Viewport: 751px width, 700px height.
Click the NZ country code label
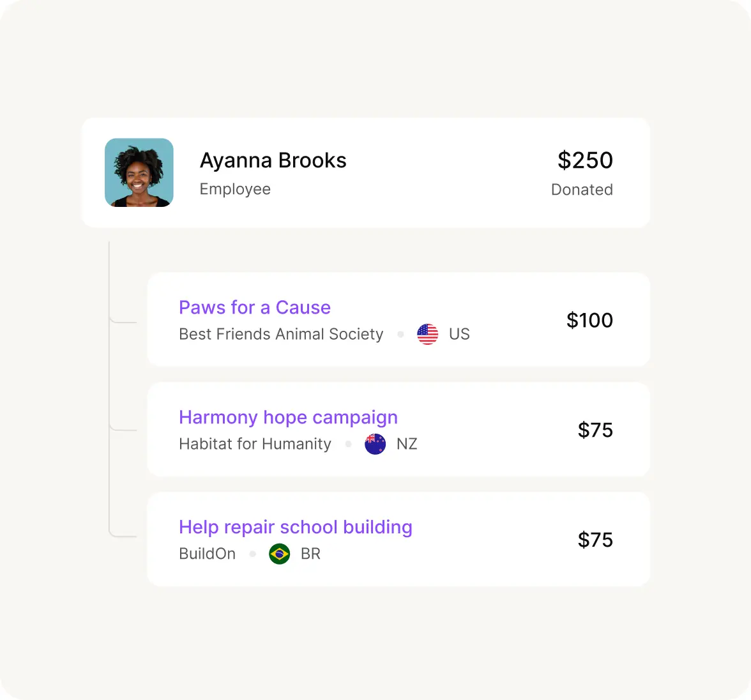tap(407, 444)
